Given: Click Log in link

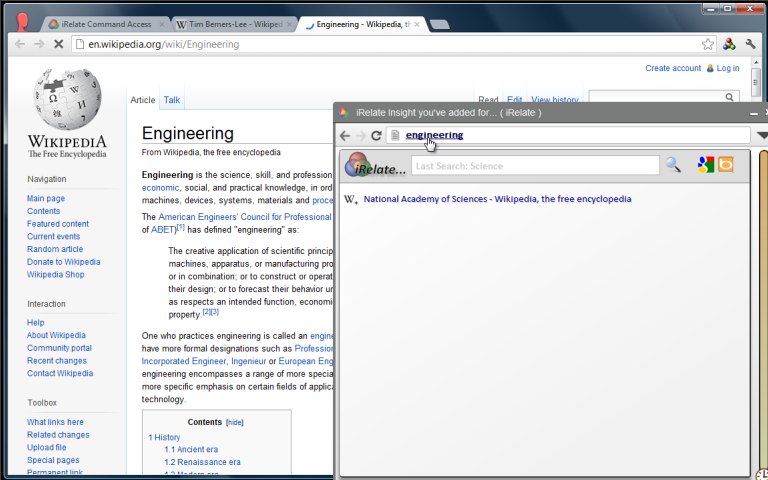Looking at the screenshot, I should [x=728, y=68].
